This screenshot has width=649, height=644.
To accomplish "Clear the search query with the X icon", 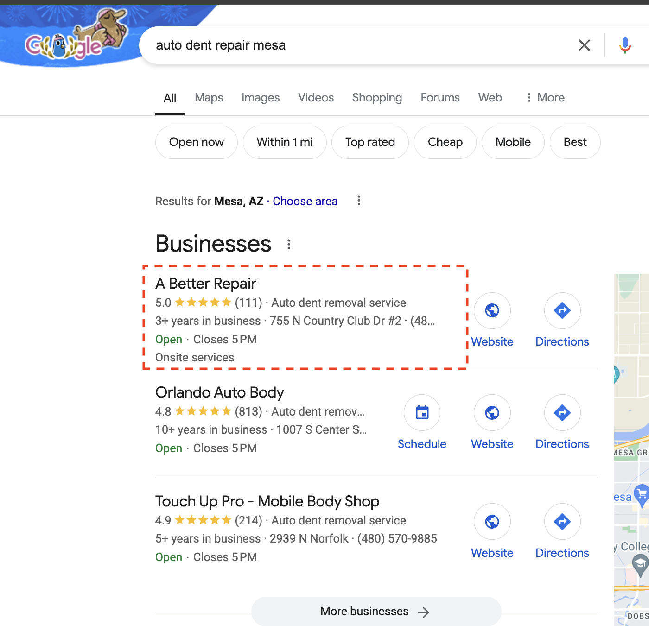I will pyautogui.click(x=584, y=45).
